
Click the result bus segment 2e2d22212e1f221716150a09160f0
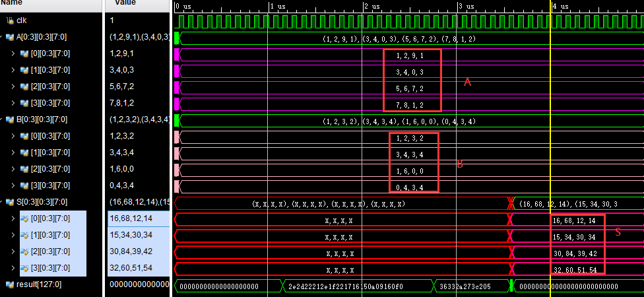coord(358,286)
